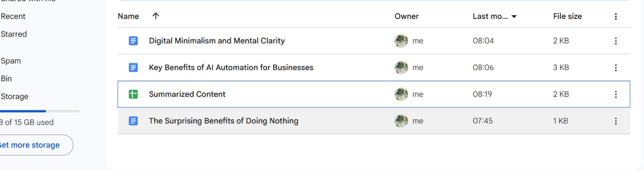Open the header row more options menu
This screenshot has width=644, height=171.
[615, 16]
